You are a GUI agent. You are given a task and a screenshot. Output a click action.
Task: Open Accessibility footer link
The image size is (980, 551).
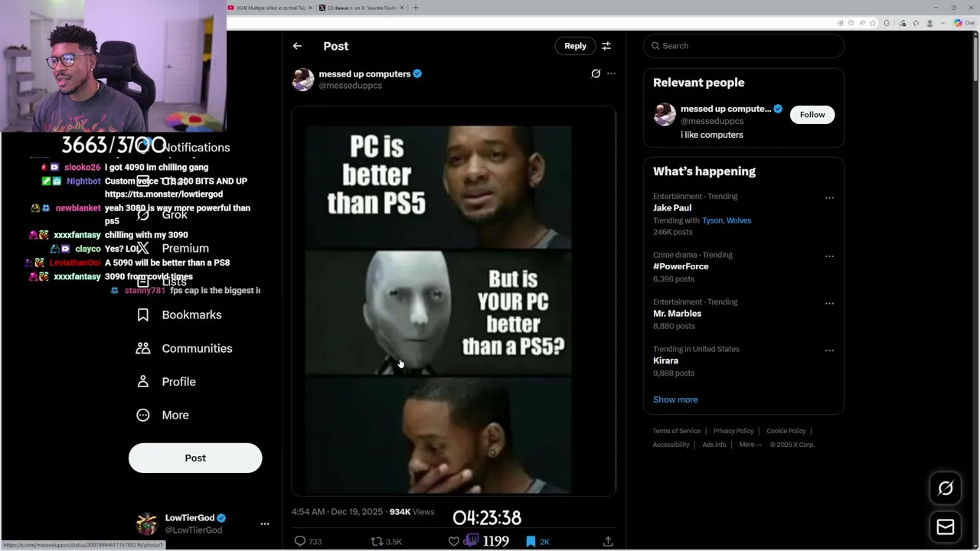[671, 445]
